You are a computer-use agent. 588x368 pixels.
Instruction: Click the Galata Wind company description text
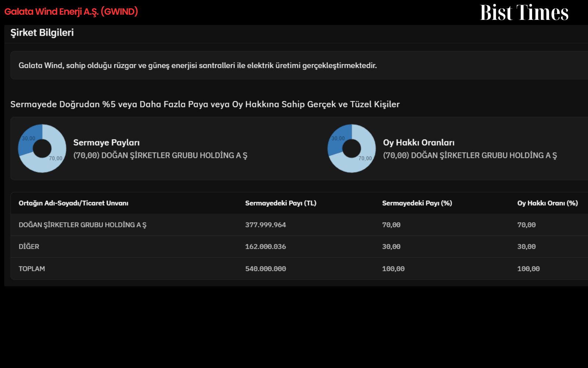click(198, 66)
